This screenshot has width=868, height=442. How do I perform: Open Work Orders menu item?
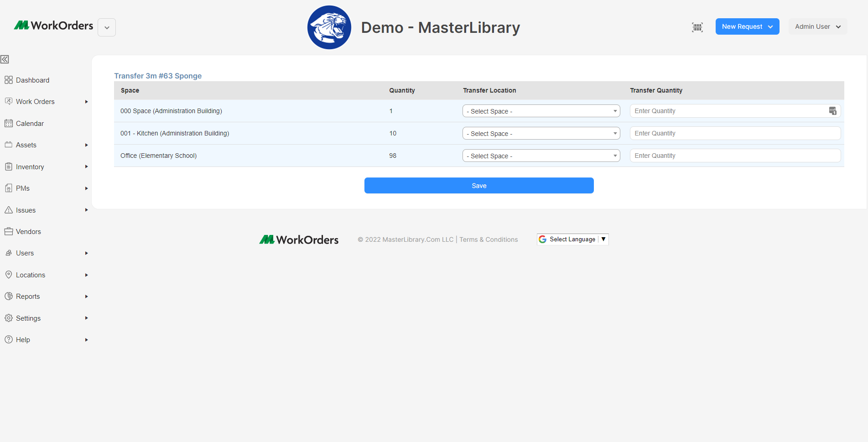click(x=35, y=101)
